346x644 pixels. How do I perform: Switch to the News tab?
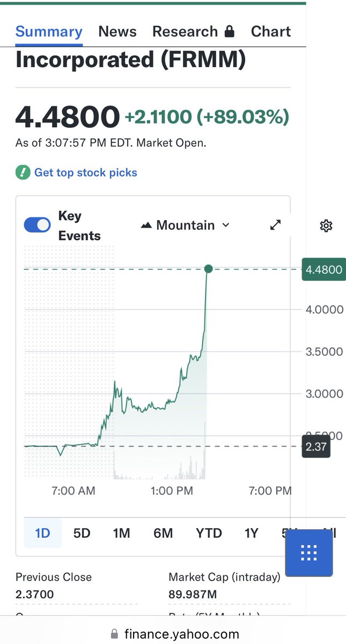pos(117,32)
